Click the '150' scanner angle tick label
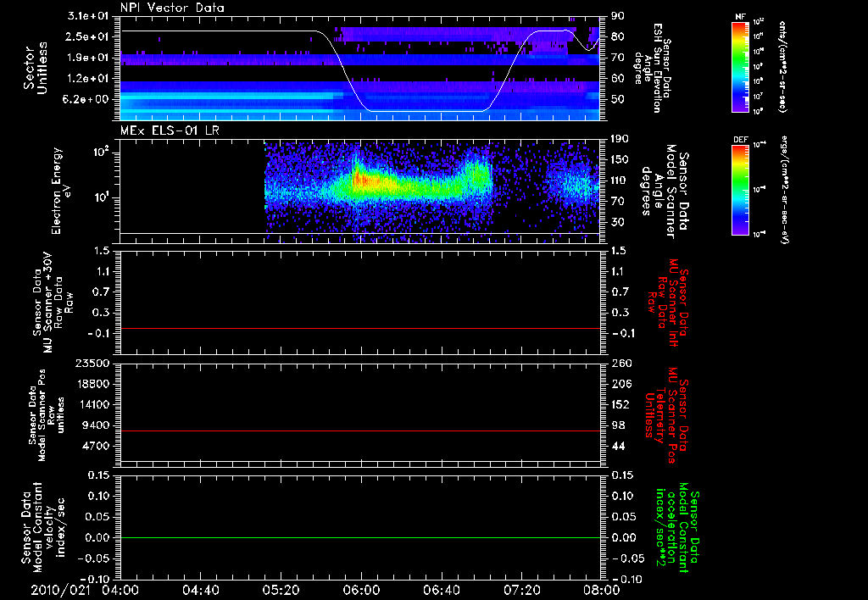 (x=619, y=160)
